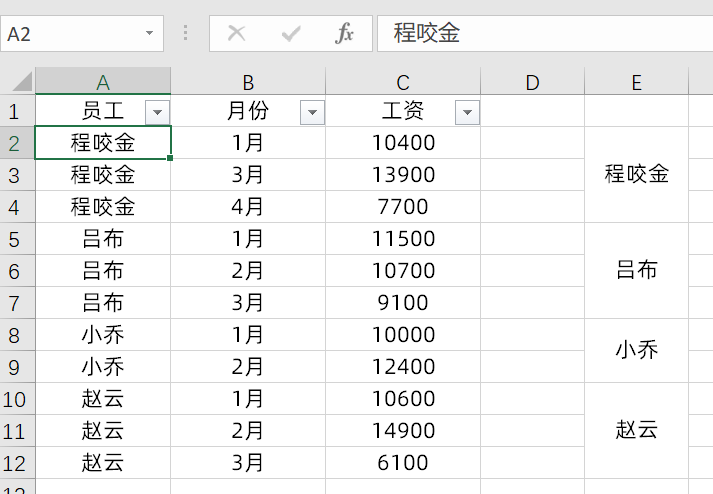Select row 11 header
Viewport: 713px width, 494px height.
click(x=17, y=431)
